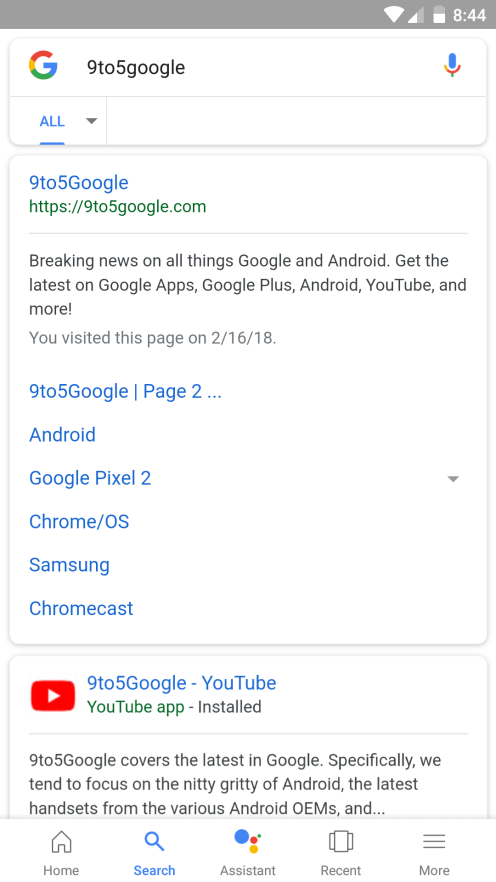The width and height of the screenshot is (496, 882).
Task: Launch the Google Assistant icon
Action: [x=248, y=842]
